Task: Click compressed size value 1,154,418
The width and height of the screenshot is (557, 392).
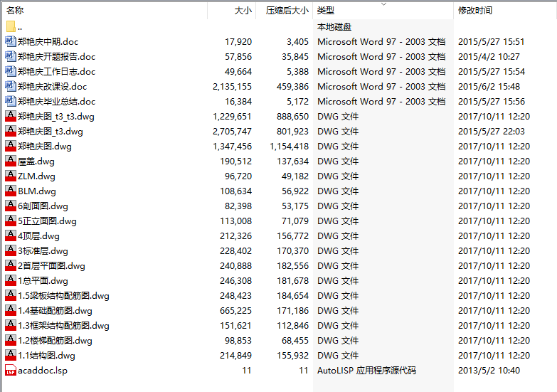Action: click(289, 147)
